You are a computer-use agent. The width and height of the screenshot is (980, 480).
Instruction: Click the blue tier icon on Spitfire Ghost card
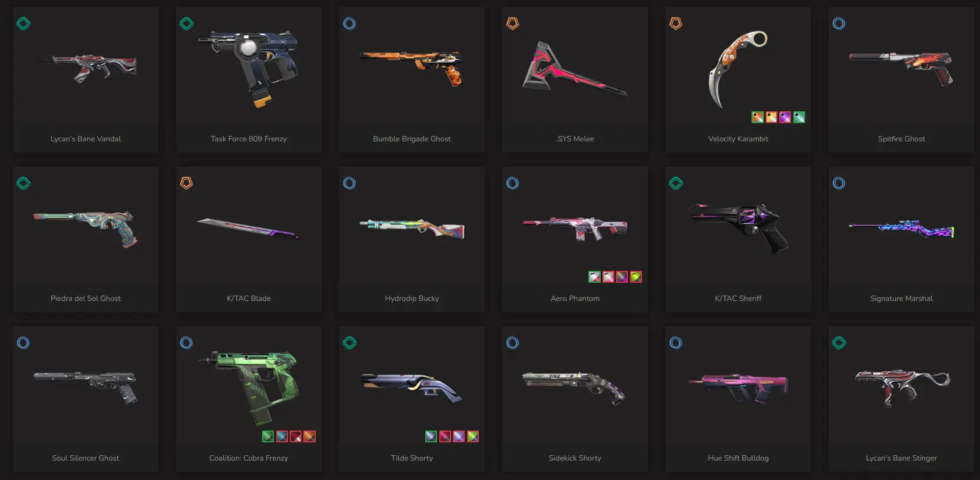[x=839, y=24]
